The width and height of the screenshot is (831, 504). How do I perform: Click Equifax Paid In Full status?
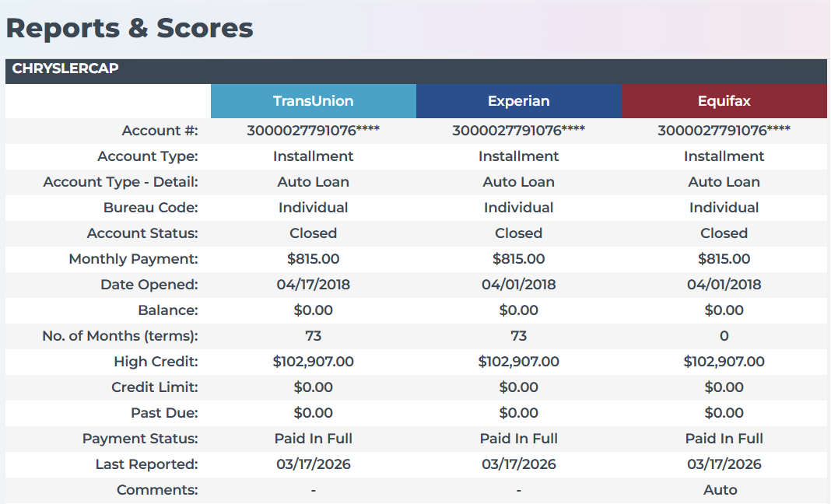pos(724,439)
